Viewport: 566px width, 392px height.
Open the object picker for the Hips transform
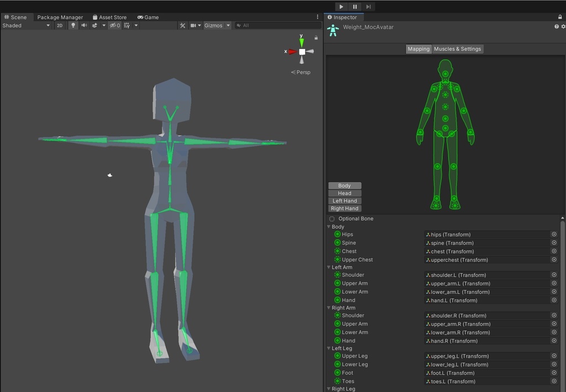[554, 234]
